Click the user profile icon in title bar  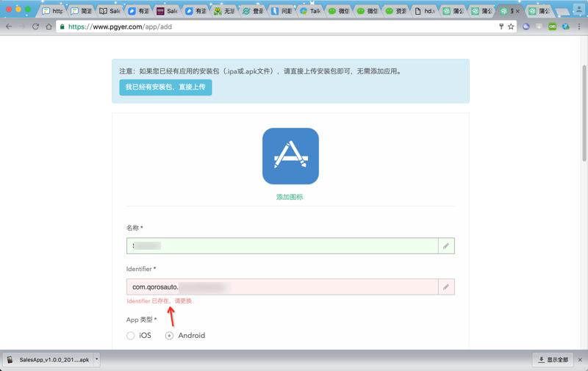[x=579, y=10]
